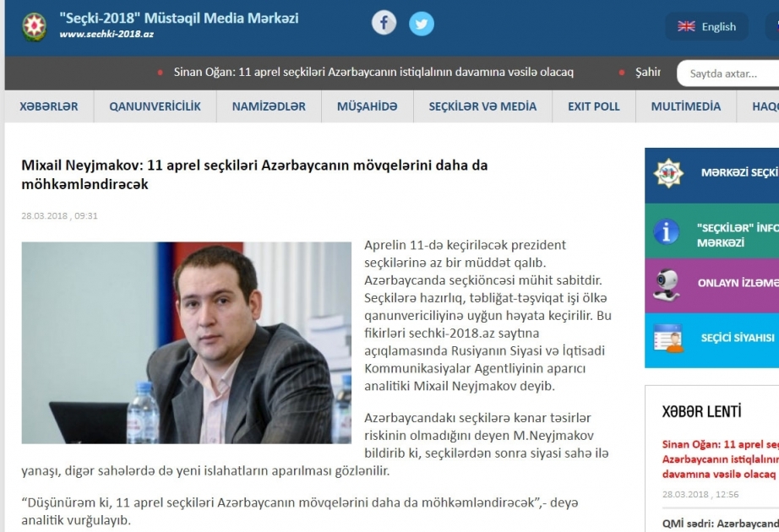
Task: Click the article date 28.03.2018 , 09:31
Action: (x=60, y=215)
